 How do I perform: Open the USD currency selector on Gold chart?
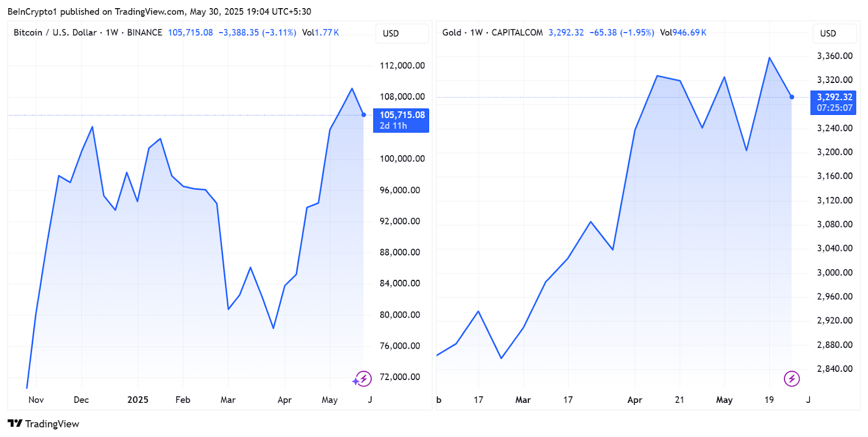(x=834, y=33)
